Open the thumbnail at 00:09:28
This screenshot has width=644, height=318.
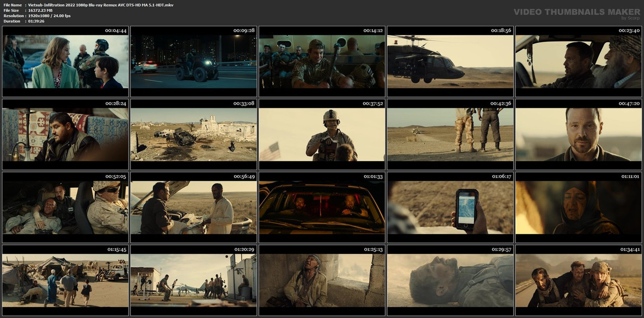[194, 61]
